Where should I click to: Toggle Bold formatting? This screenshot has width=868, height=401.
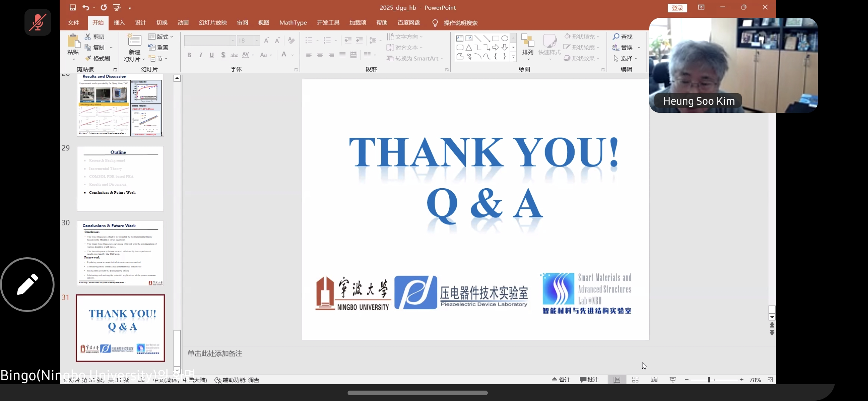click(189, 55)
